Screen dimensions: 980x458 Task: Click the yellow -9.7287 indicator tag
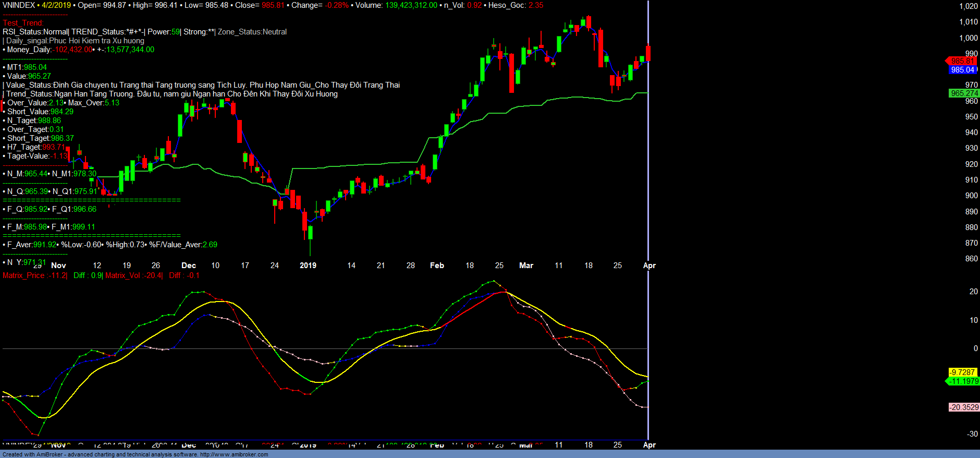click(962, 372)
